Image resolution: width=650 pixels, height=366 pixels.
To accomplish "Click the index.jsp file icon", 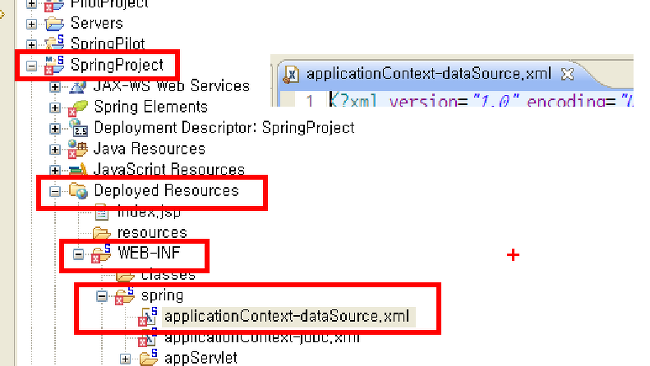I will [x=102, y=213].
